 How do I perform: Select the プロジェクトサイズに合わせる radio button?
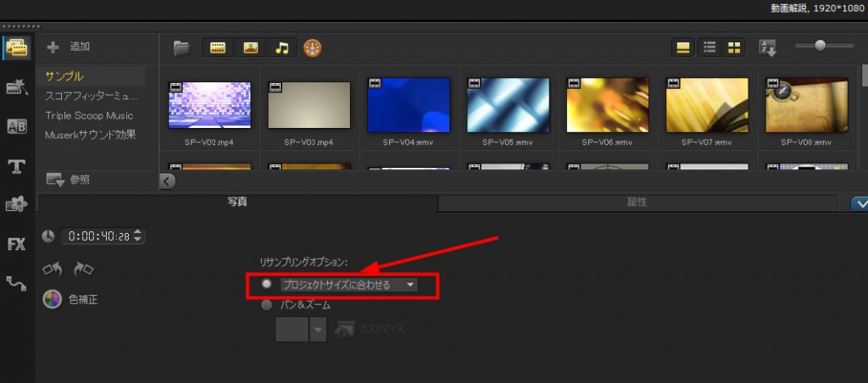coord(266,285)
